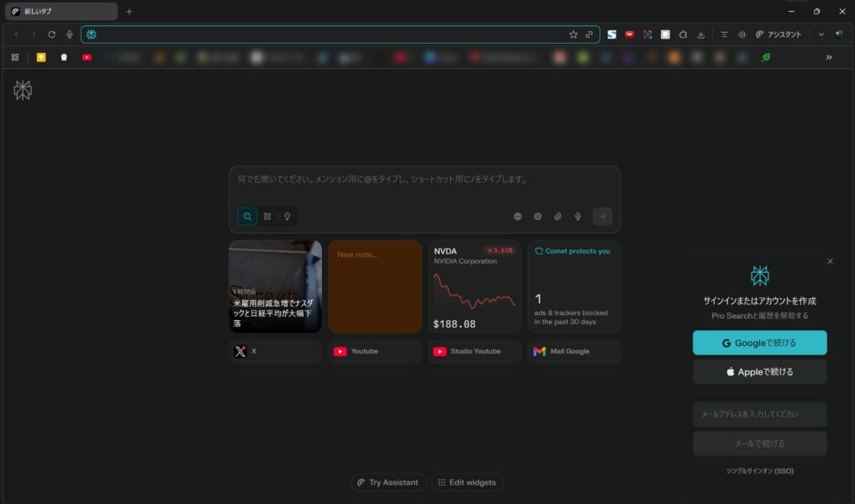Open the extensions puzzle icon
Screen dimensions: 855x504
683,34
